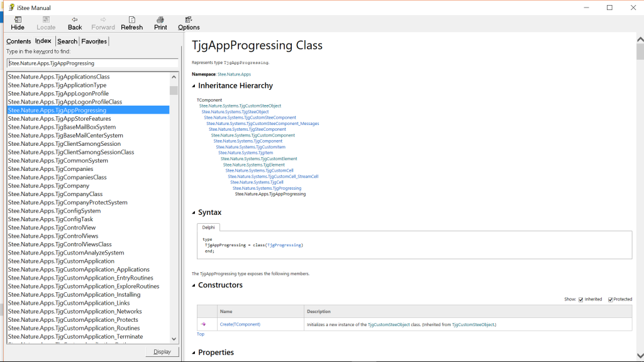Collapse the Inheritance Hierarchy section
644x362 pixels.
[x=194, y=86]
